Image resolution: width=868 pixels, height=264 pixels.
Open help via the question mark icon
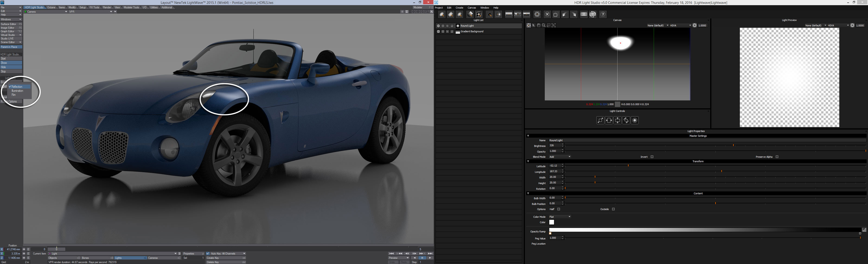coord(603,14)
